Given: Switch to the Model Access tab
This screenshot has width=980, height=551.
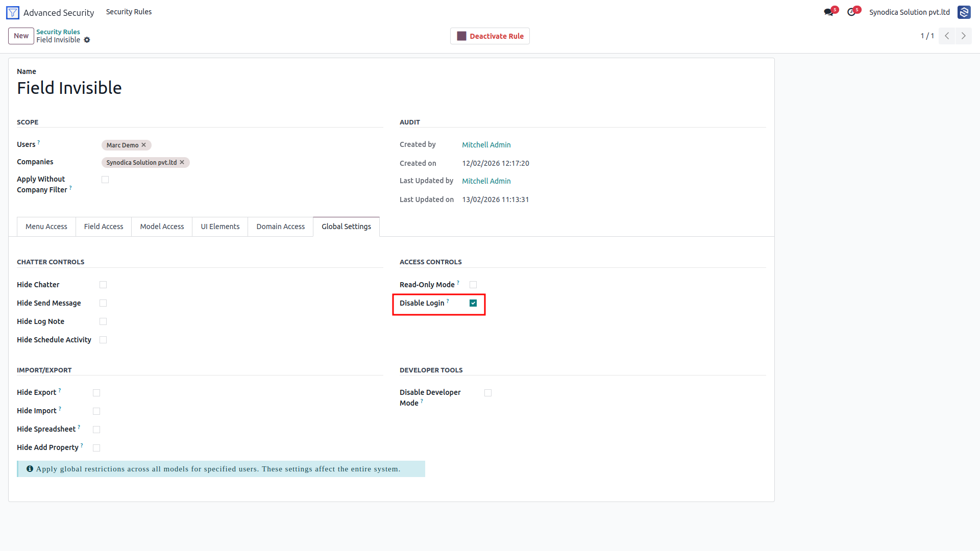Looking at the screenshot, I should click(x=162, y=227).
